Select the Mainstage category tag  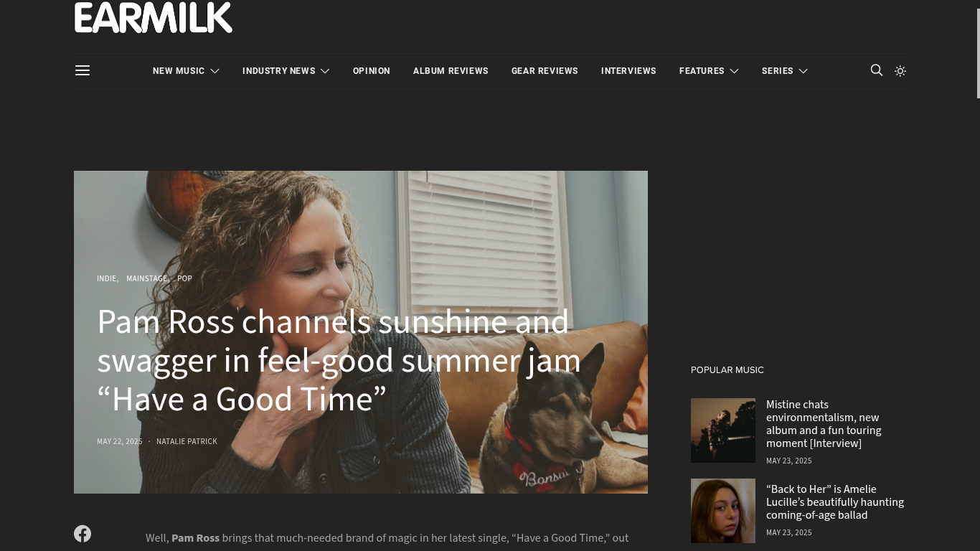(146, 278)
